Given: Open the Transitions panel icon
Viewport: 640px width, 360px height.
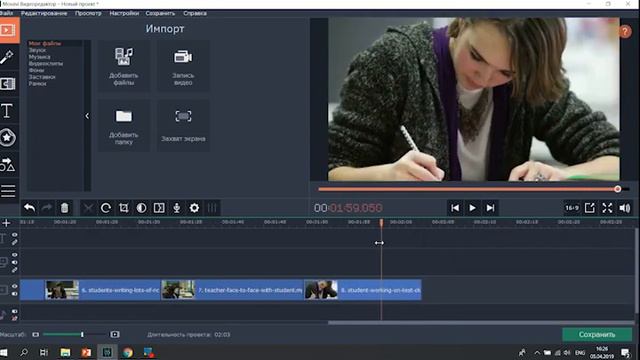Looking at the screenshot, I should coord(7,84).
